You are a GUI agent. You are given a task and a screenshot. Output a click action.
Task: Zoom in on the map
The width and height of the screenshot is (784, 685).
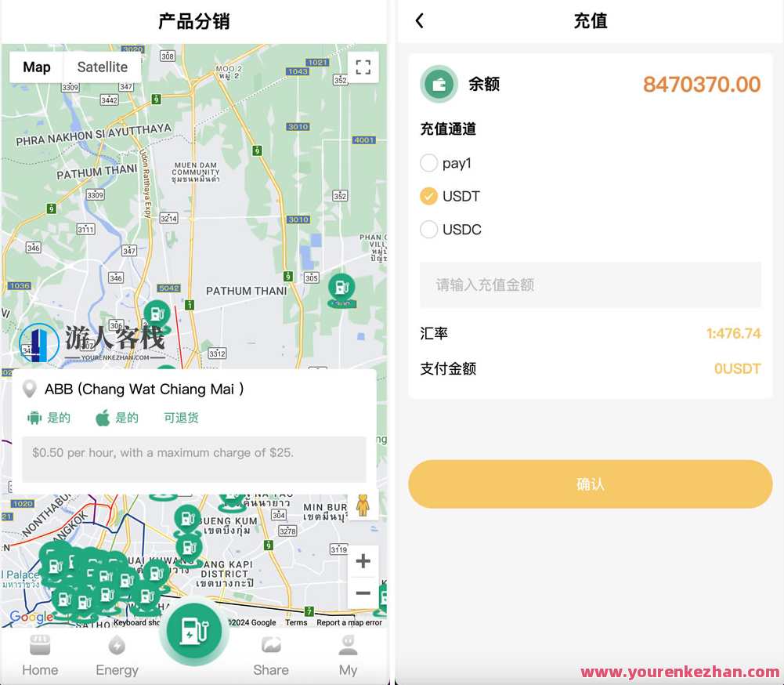[363, 560]
